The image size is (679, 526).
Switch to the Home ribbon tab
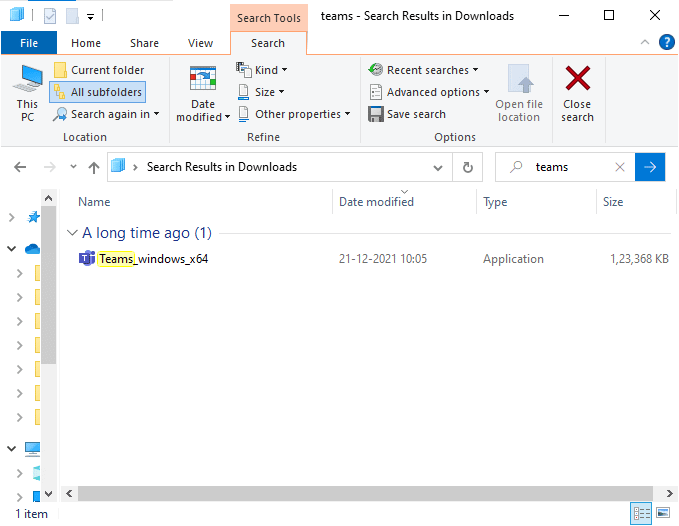point(86,43)
